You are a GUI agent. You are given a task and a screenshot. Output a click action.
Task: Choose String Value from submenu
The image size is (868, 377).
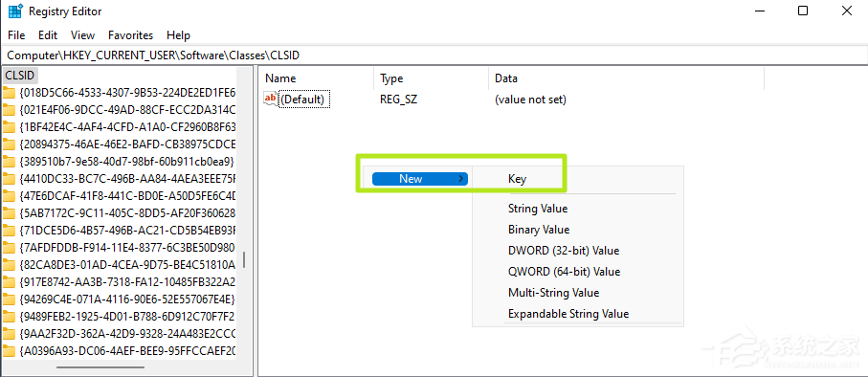pos(538,209)
